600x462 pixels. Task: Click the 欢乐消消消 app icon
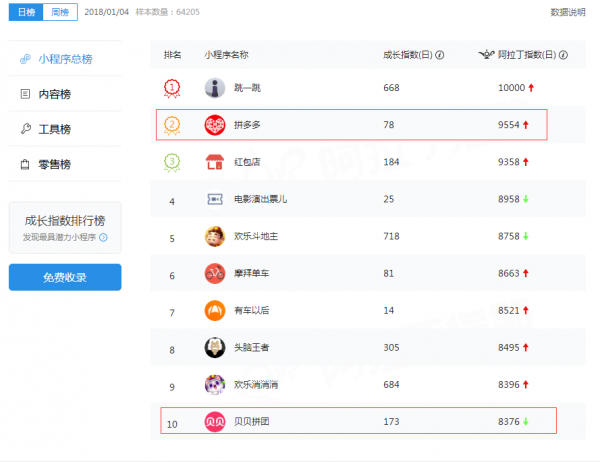tap(215, 385)
